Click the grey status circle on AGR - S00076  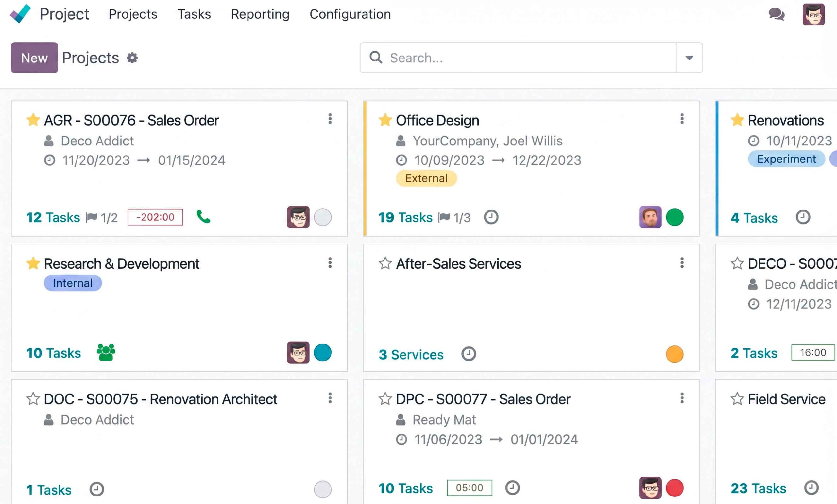[x=323, y=217]
